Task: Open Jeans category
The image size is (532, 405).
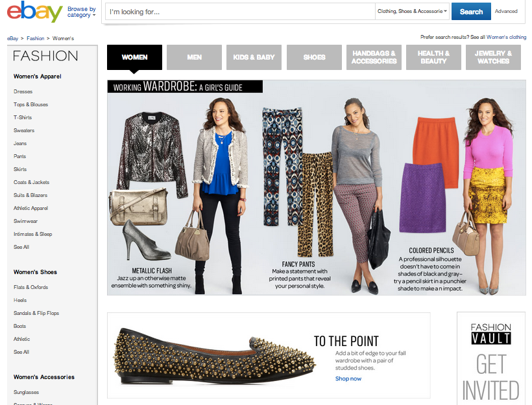Action: tap(20, 143)
